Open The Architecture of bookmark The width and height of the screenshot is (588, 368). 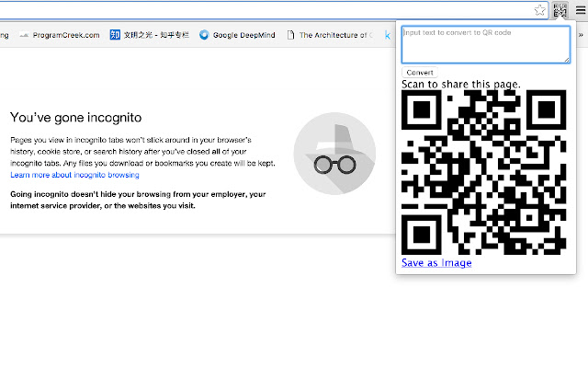coord(331,36)
